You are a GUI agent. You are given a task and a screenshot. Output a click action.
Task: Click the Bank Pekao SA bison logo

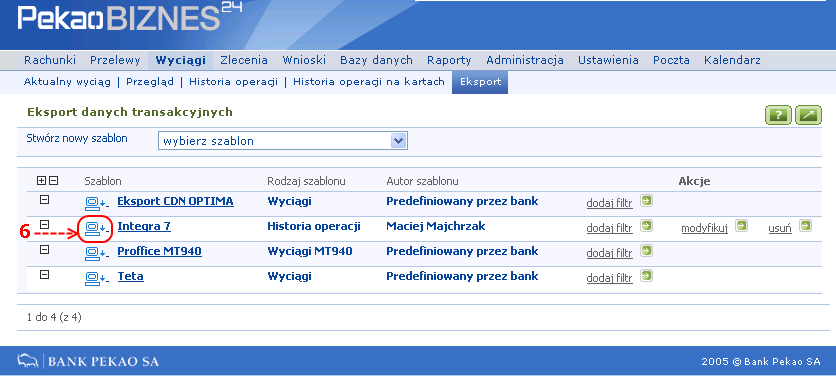pos(29,361)
